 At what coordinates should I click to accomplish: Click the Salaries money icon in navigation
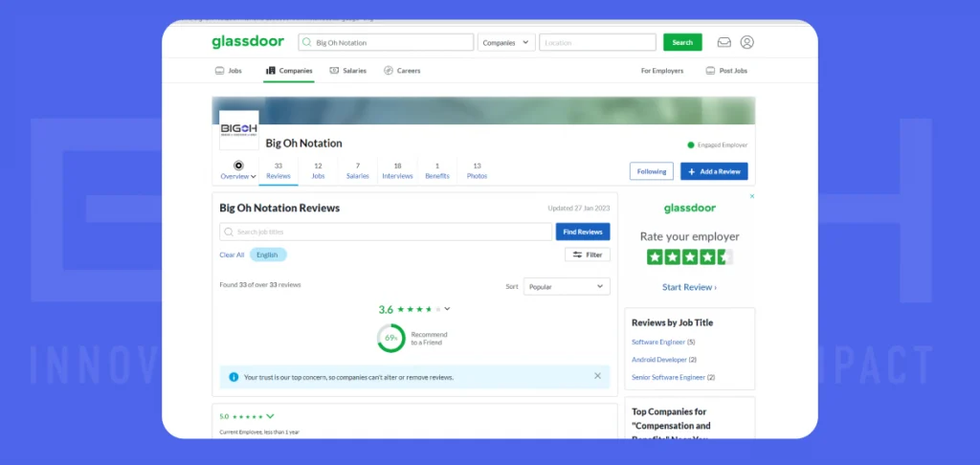[334, 71]
